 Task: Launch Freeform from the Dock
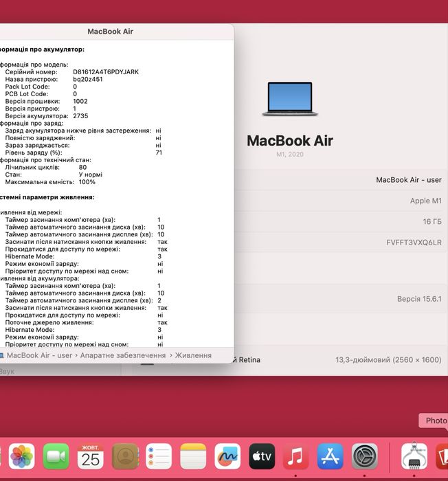[x=227, y=456]
